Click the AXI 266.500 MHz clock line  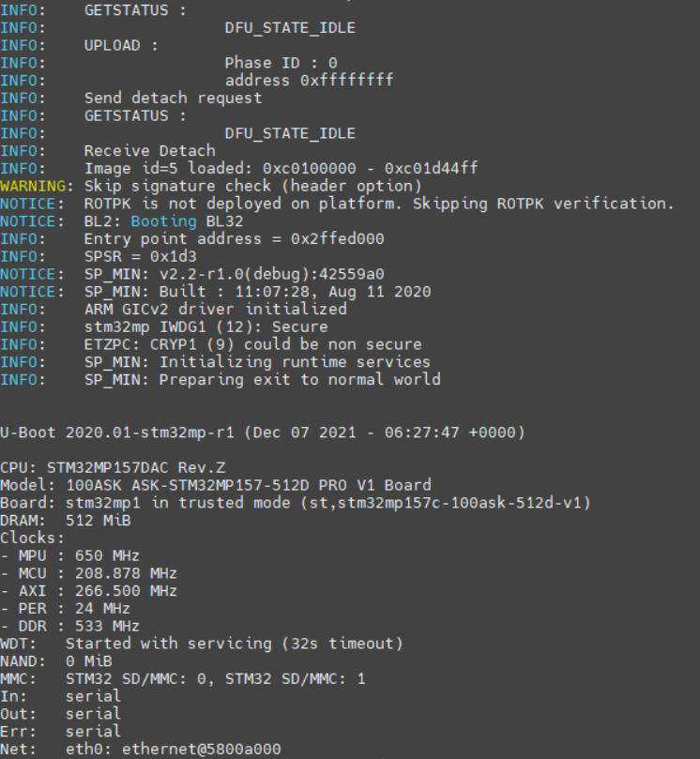[88, 591]
